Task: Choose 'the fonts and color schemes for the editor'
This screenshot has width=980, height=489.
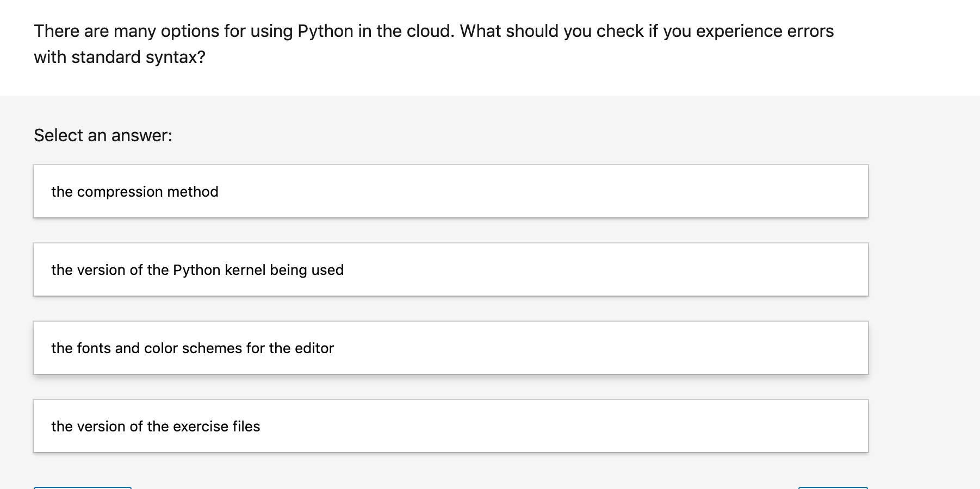Action: point(451,348)
